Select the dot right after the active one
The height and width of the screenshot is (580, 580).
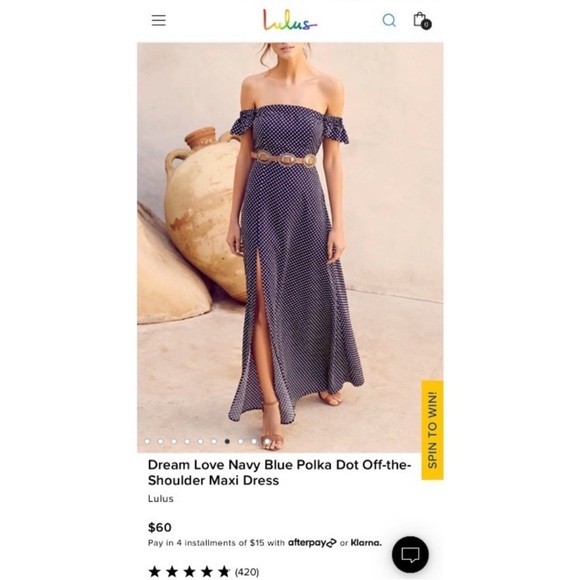[240, 441]
